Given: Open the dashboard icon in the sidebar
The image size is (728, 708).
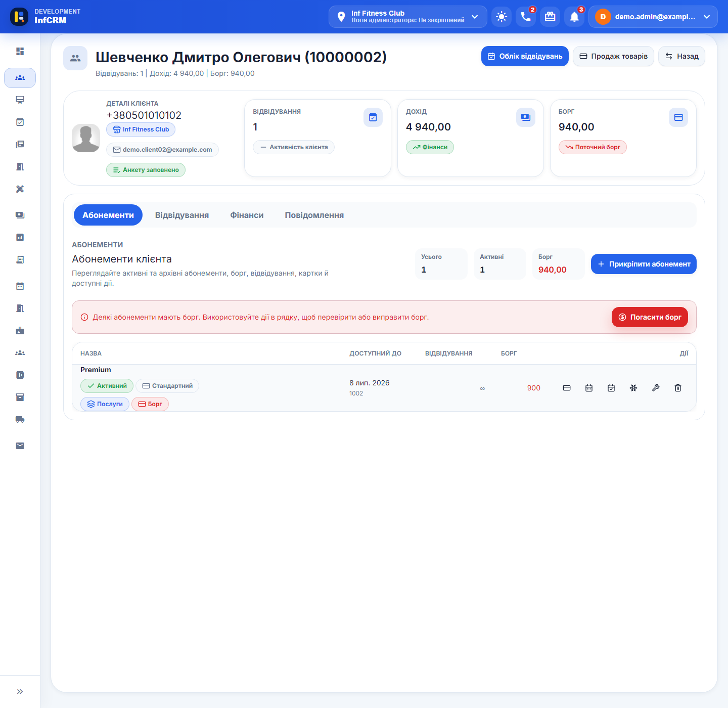Looking at the screenshot, I should pos(20,51).
